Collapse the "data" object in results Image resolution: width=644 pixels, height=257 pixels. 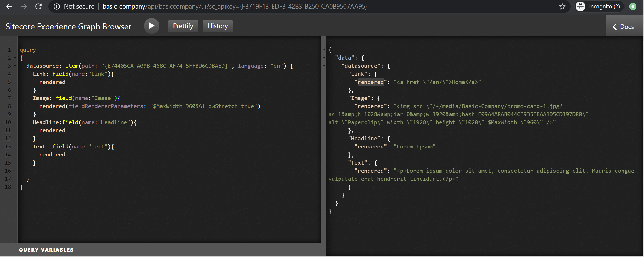[x=324, y=58]
